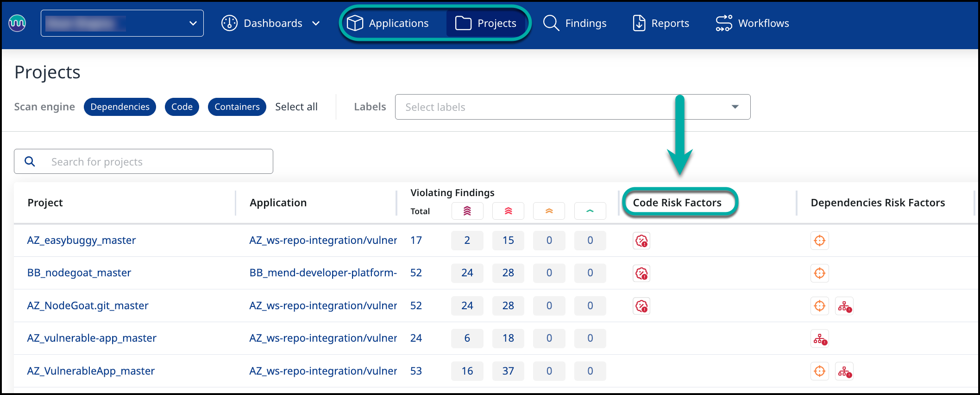This screenshot has height=395, width=980.
Task: Click the low severity column icon
Action: pyautogui.click(x=590, y=211)
